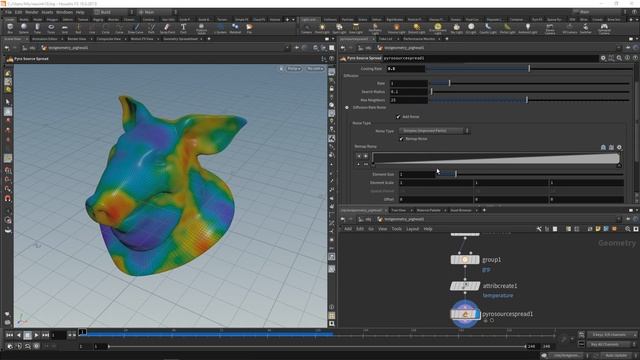Add a Switcher from shelf
This screenshot has width=640, height=360.
586,29
